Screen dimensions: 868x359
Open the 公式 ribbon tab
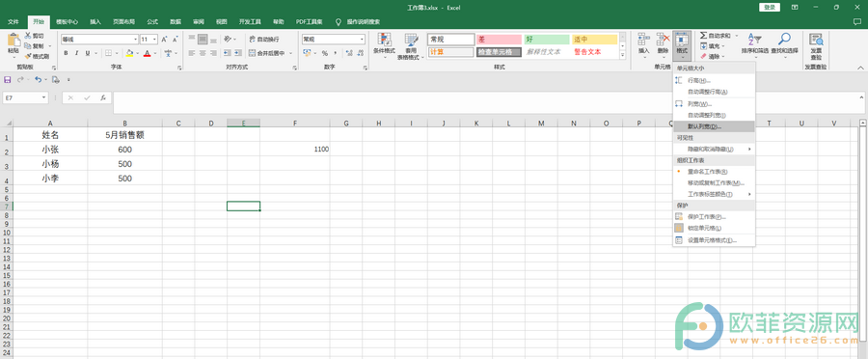pos(152,21)
